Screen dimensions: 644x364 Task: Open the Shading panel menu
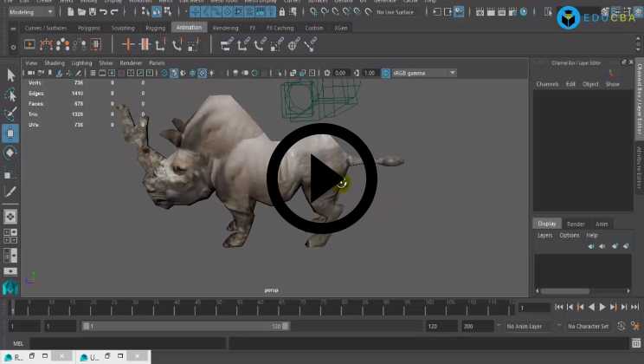click(x=55, y=63)
